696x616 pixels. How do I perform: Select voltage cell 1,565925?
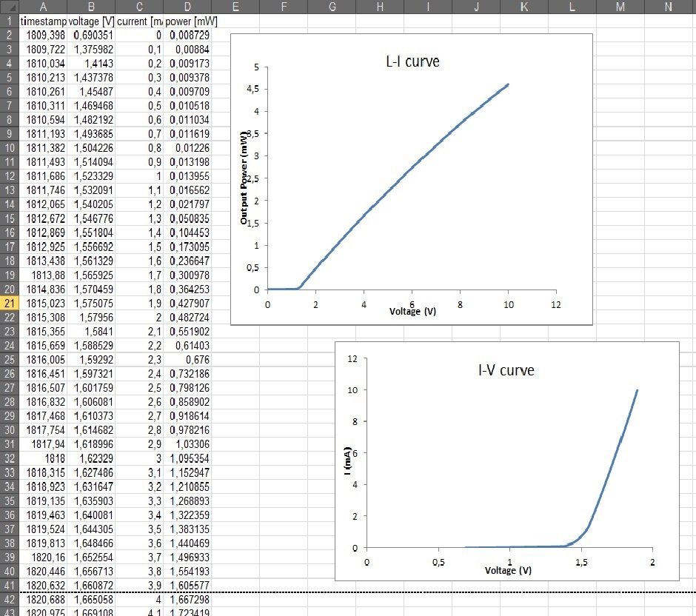[x=91, y=275]
